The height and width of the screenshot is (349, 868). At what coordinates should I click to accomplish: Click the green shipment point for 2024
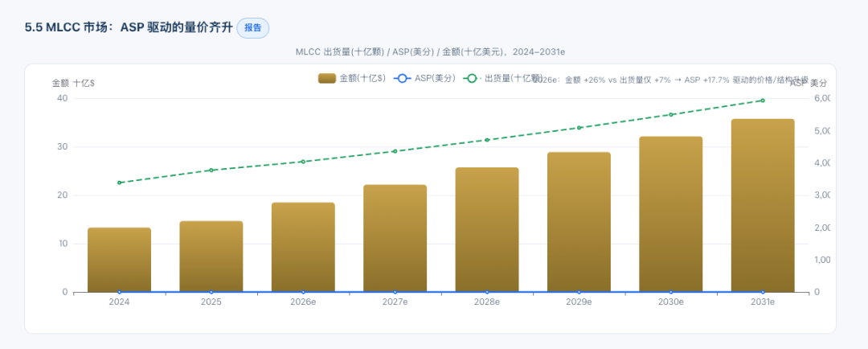point(119,183)
